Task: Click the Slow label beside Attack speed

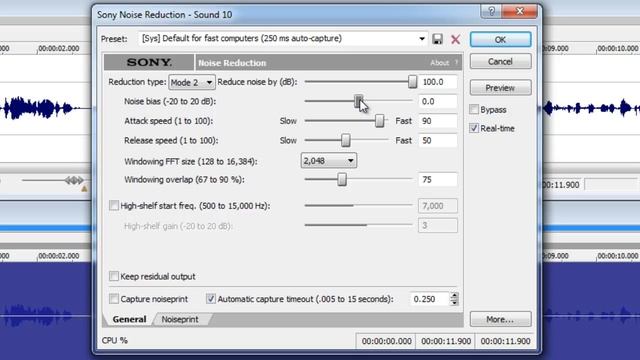Action: coord(288,121)
